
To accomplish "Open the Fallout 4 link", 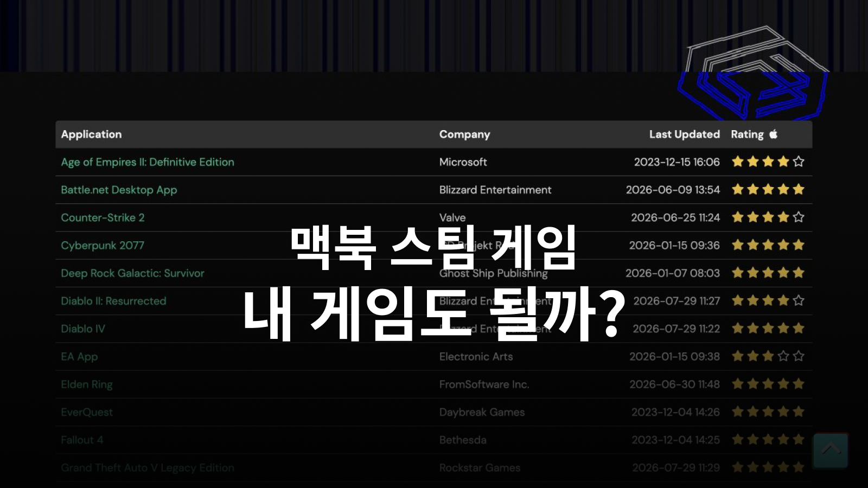I will tap(82, 440).
